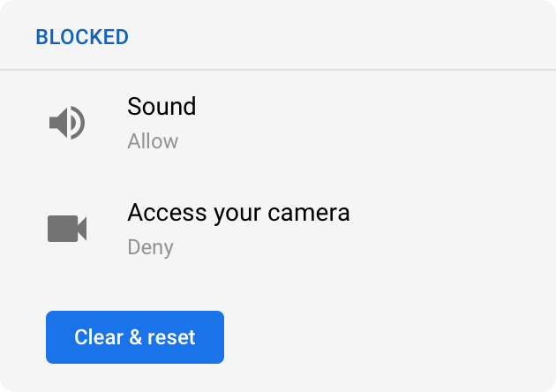Screen dimensions: 556x392
Task: Open the Access your camera permission
Action: tap(238, 229)
